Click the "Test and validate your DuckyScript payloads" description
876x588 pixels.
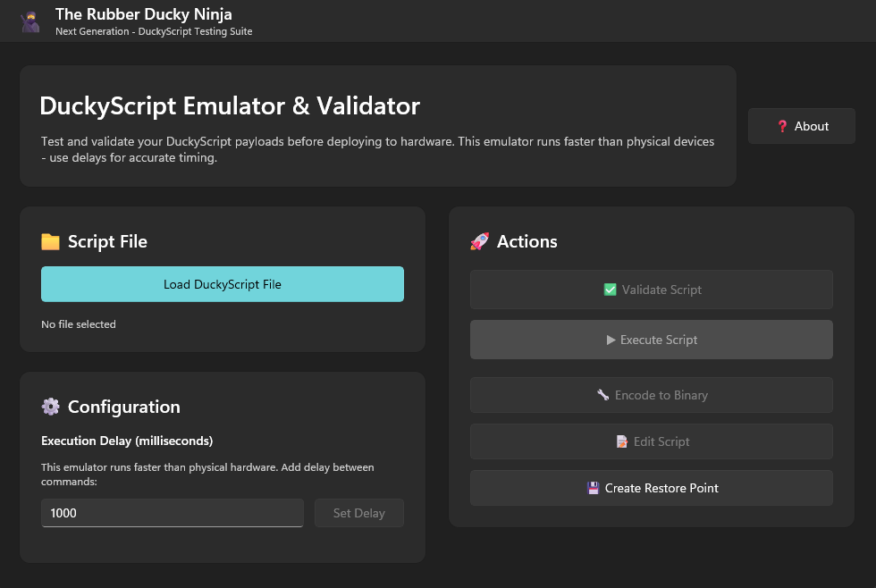tap(377, 149)
